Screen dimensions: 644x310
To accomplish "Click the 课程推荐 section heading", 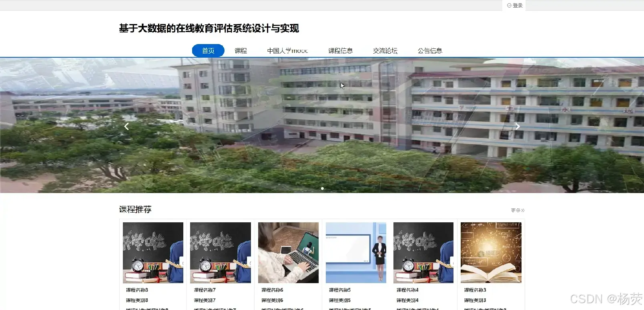I will click(x=135, y=209).
